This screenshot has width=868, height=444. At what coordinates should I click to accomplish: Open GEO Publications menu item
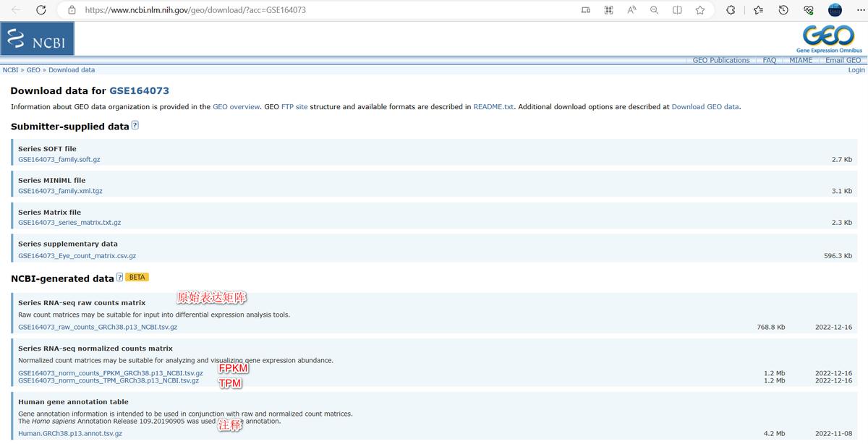click(x=721, y=60)
